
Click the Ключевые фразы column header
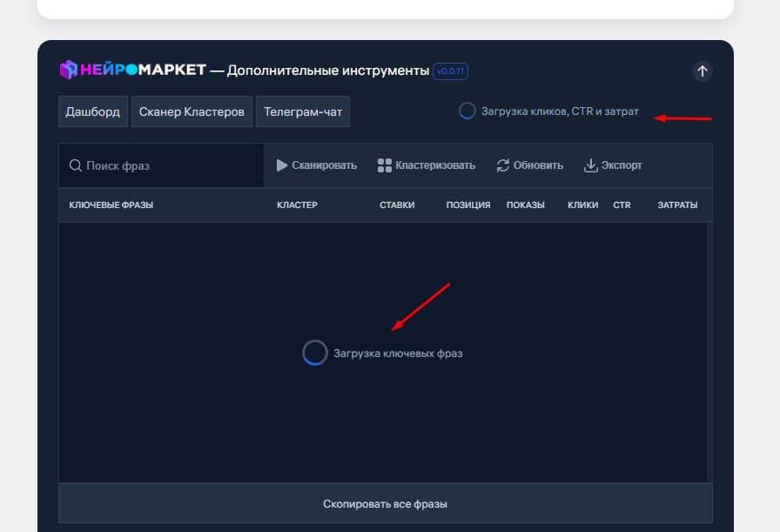pos(111,205)
